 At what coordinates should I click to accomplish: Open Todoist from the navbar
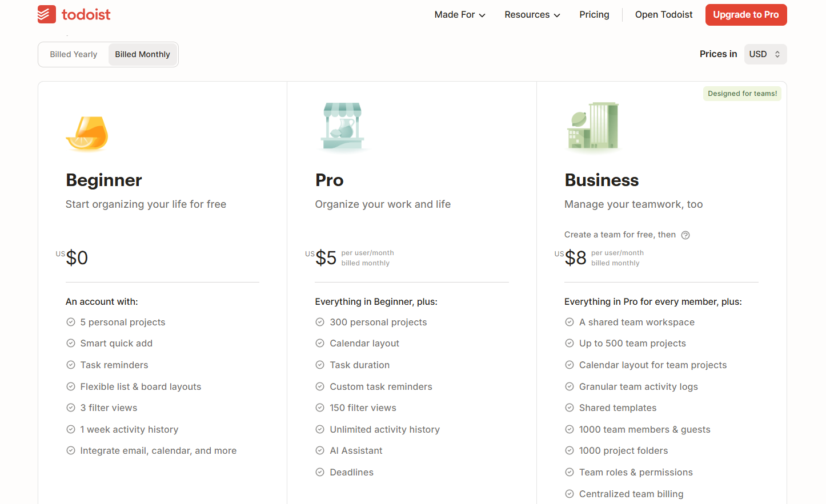click(x=664, y=15)
